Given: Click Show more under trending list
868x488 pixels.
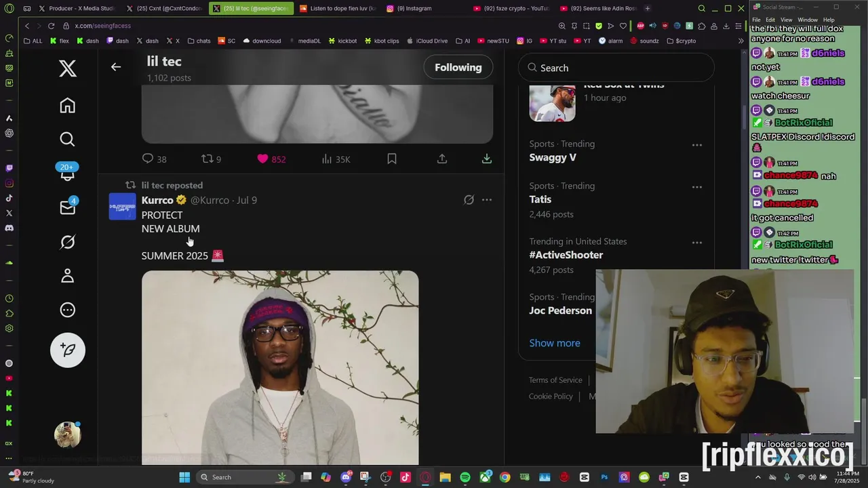Looking at the screenshot, I should pos(555,343).
